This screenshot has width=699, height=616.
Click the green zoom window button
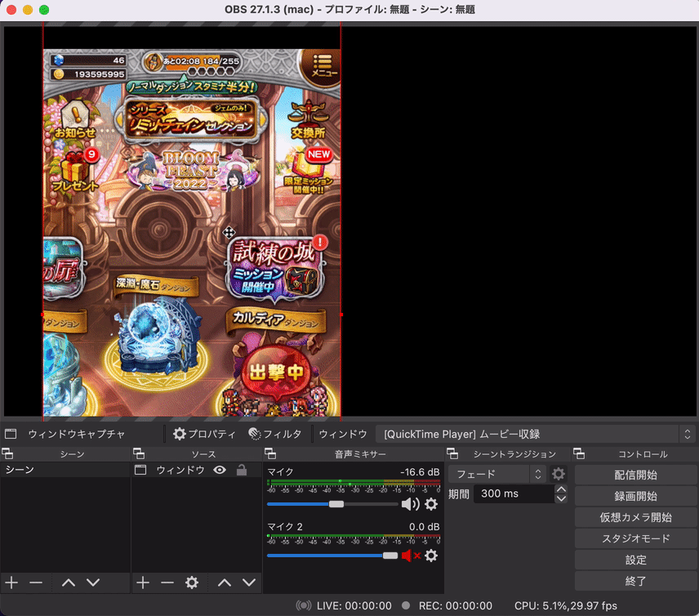click(44, 10)
